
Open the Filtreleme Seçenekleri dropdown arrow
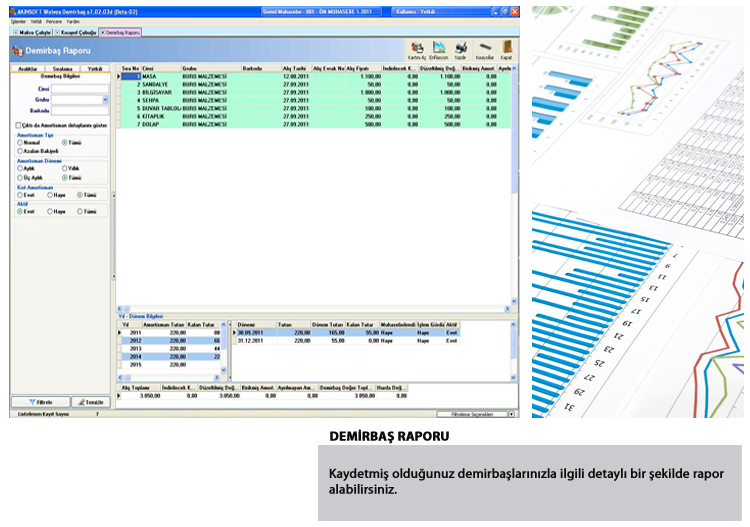(511, 413)
